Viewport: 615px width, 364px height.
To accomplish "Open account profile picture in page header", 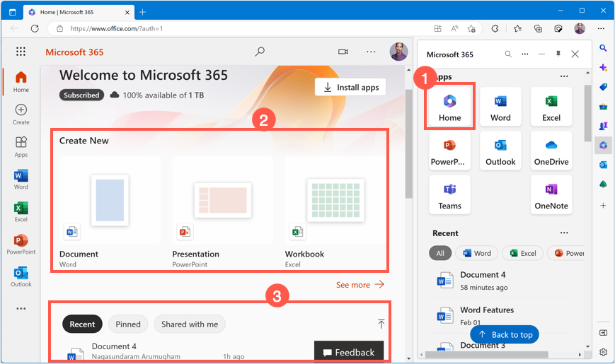I will [x=398, y=52].
